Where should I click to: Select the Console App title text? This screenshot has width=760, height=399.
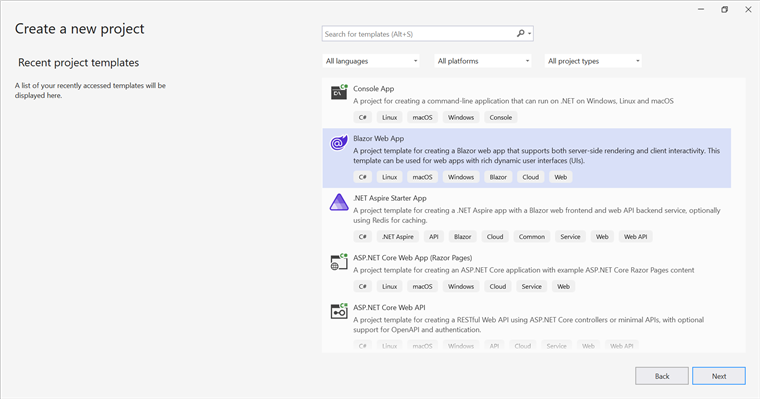(x=374, y=89)
